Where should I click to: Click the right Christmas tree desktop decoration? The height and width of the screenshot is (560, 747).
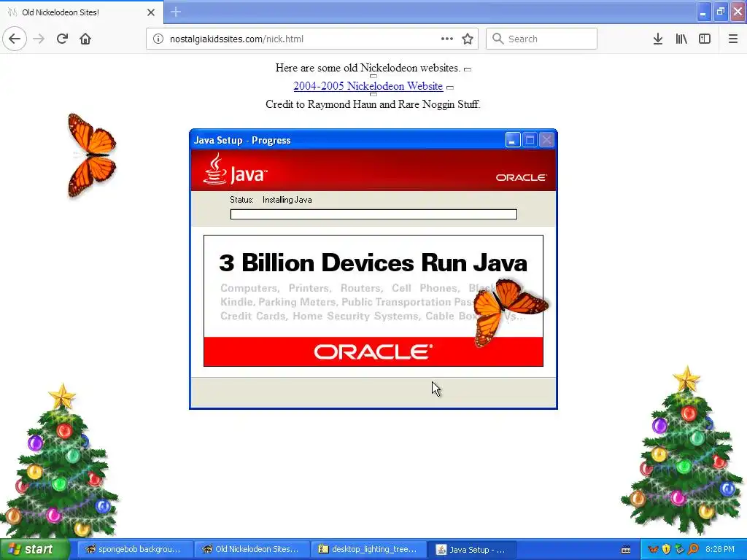(684, 451)
